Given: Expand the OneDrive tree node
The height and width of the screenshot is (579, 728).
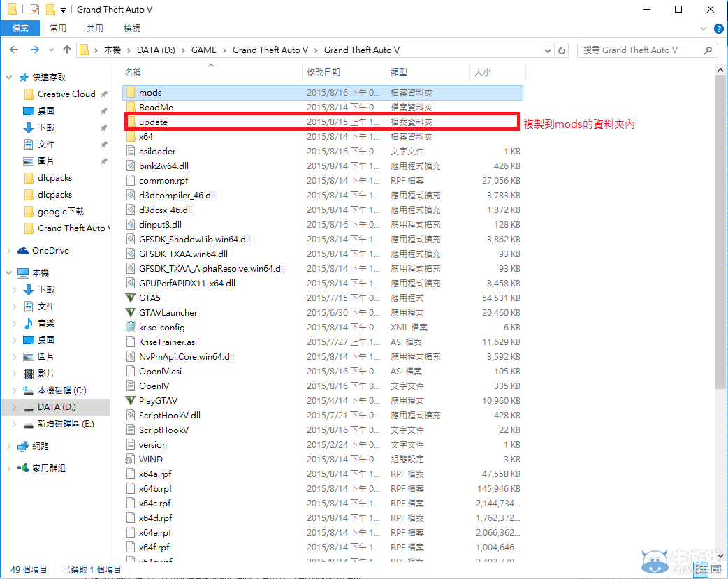Looking at the screenshot, I should (x=8, y=251).
